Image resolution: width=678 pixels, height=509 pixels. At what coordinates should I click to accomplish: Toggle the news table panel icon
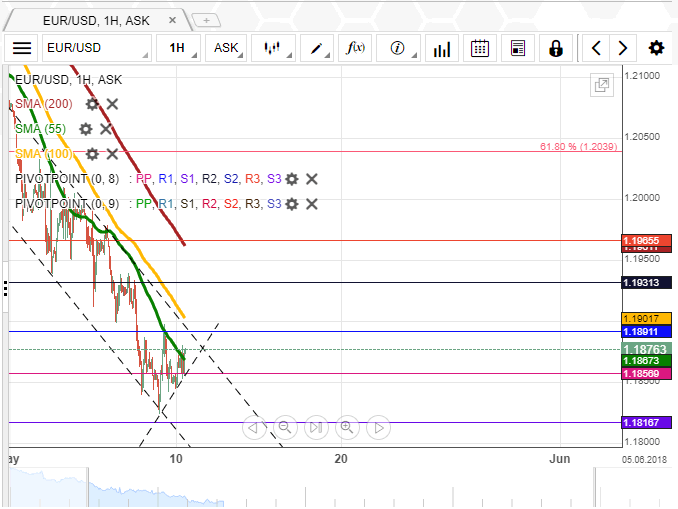click(517, 48)
